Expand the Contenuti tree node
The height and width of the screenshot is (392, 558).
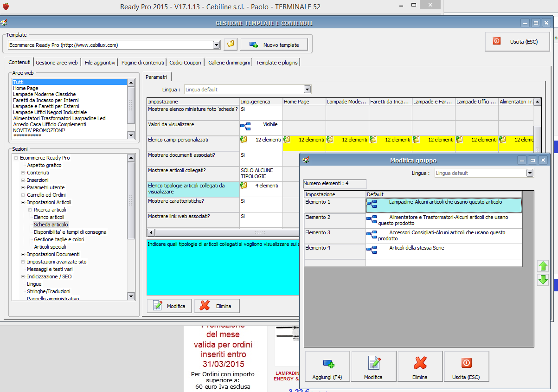click(23, 173)
